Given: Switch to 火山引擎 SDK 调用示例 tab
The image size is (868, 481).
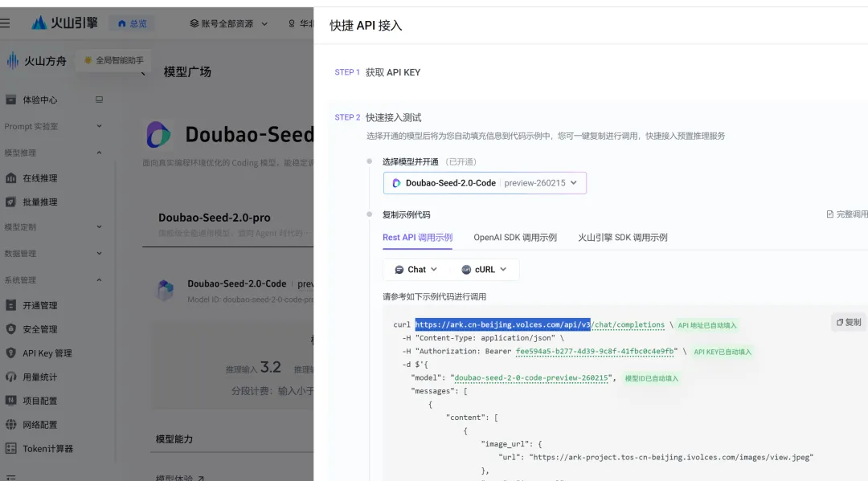Looking at the screenshot, I should 623,238.
